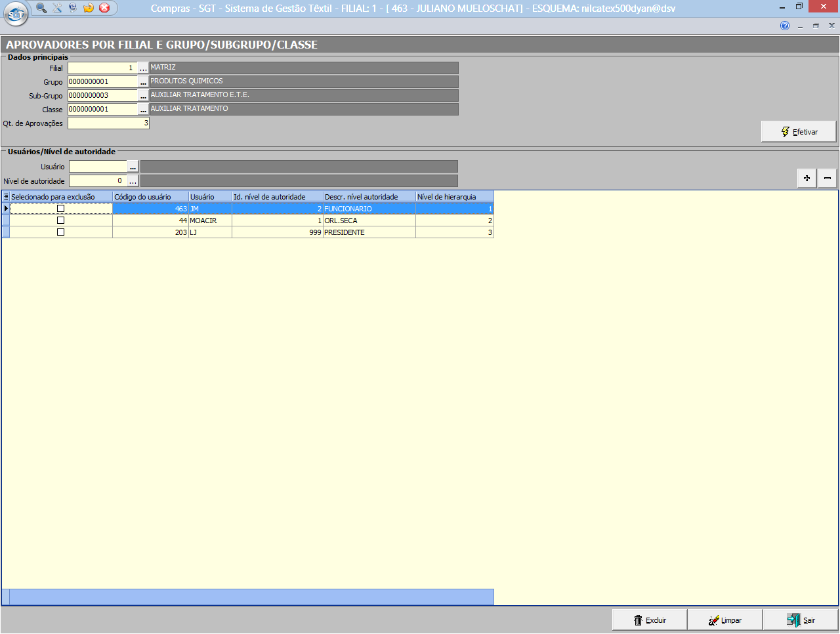Screen dimensions: 840x634
Task: Check exclusion box for user JM
Action: pyautogui.click(x=60, y=209)
